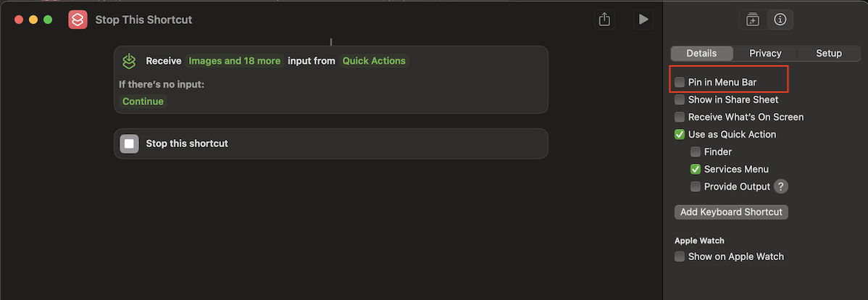Enable Show on Apple Watch

680,257
